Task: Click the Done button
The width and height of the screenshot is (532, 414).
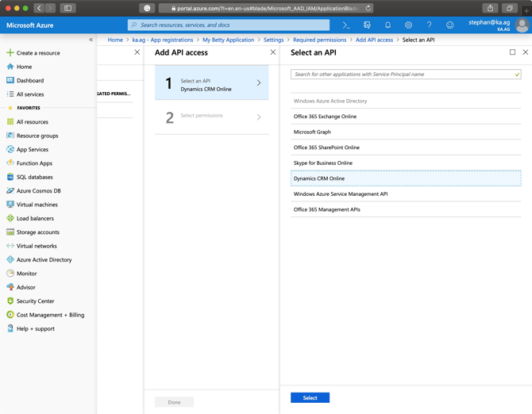Action: pyautogui.click(x=174, y=402)
